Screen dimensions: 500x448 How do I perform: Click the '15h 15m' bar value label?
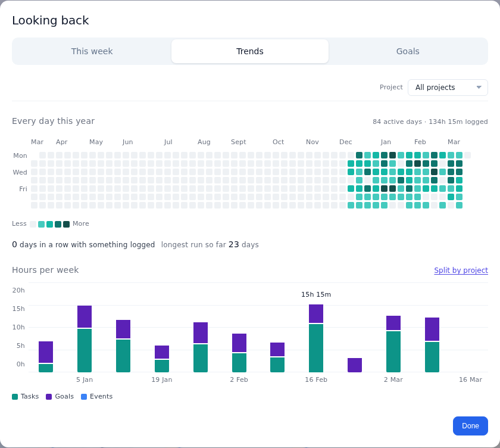316,294
